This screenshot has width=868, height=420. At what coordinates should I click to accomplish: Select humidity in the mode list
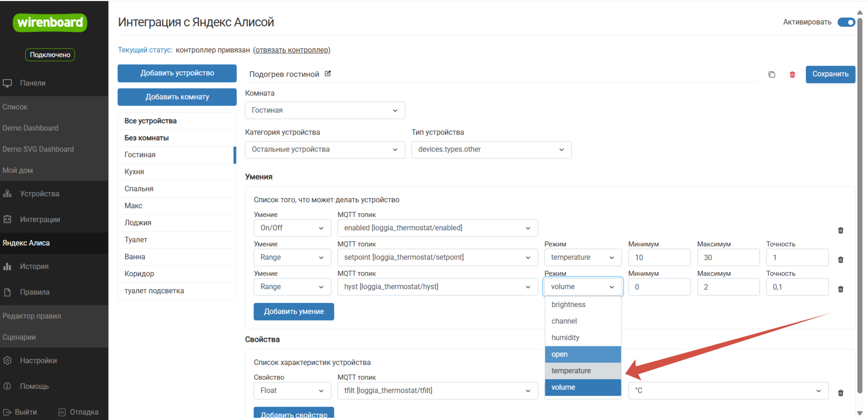click(583, 338)
